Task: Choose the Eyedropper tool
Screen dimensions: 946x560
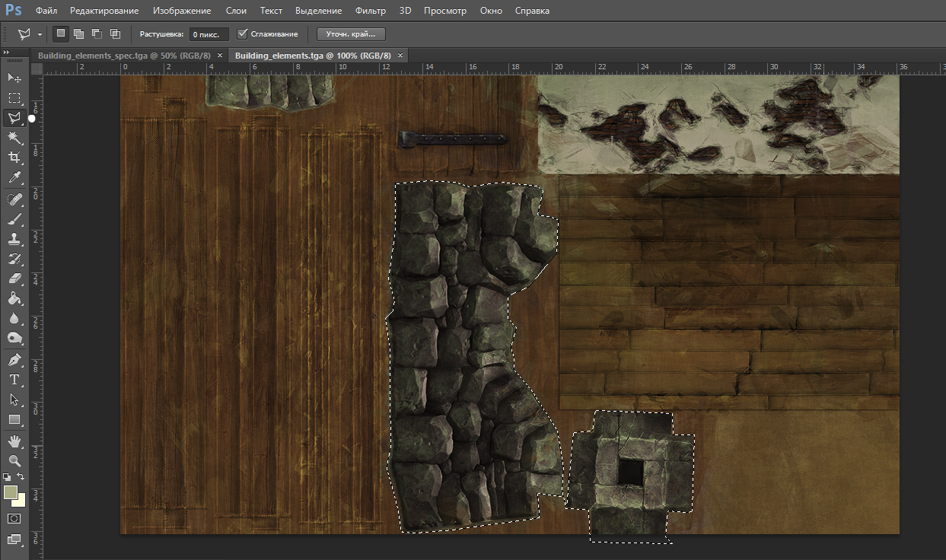Action: point(14,178)
